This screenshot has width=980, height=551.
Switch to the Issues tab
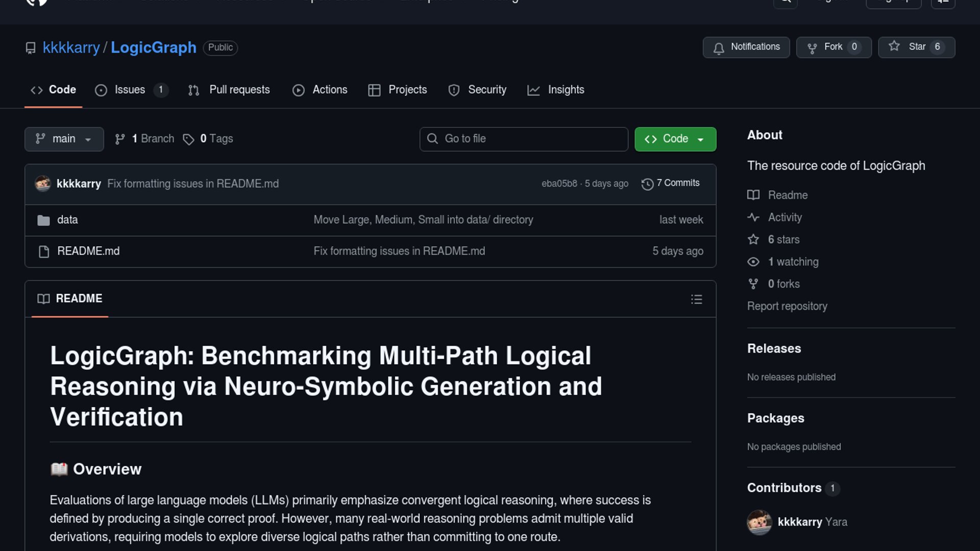(130, 90)
